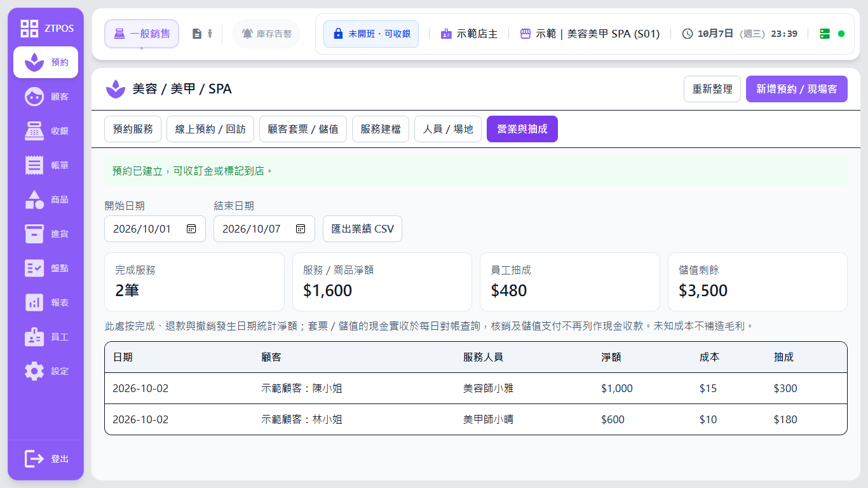
Task: Open the 帳單 receipt icon
Action: tap(34, 165)
